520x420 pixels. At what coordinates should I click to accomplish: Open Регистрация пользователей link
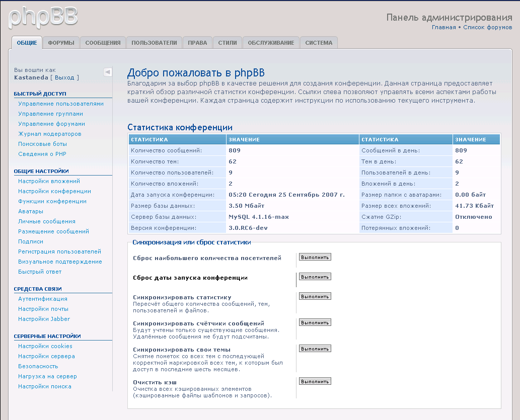click(x=60, y=251)
